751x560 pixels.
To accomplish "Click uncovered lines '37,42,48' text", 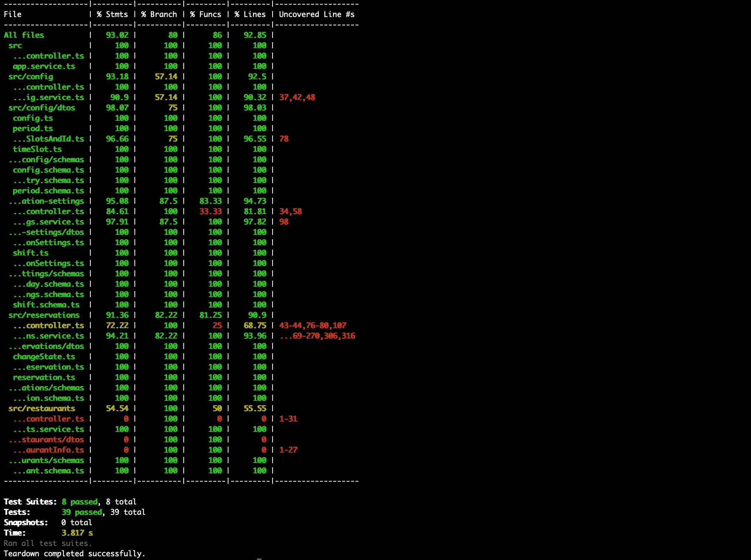I will coord(297,97).
